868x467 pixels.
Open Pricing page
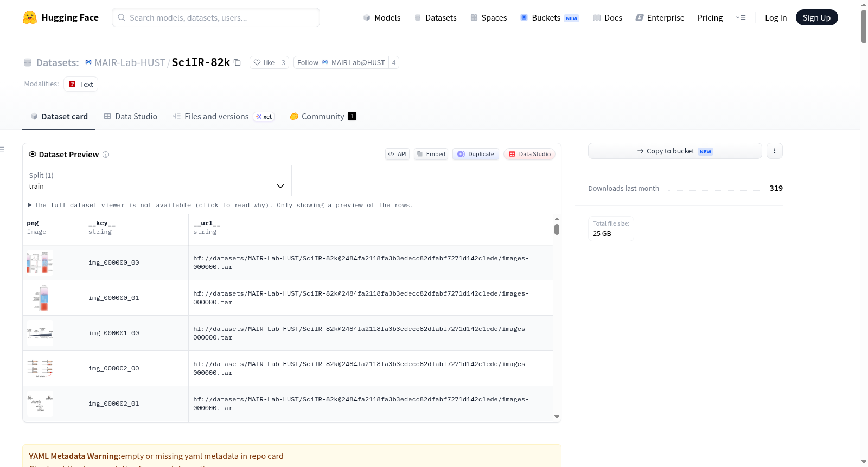click(710, 17)
